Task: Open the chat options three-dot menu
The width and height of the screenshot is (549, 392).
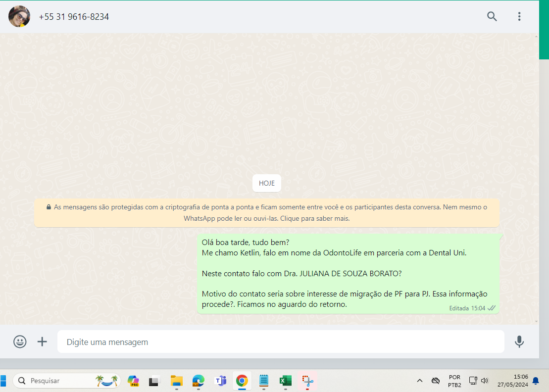Action: tap(519, 16)
